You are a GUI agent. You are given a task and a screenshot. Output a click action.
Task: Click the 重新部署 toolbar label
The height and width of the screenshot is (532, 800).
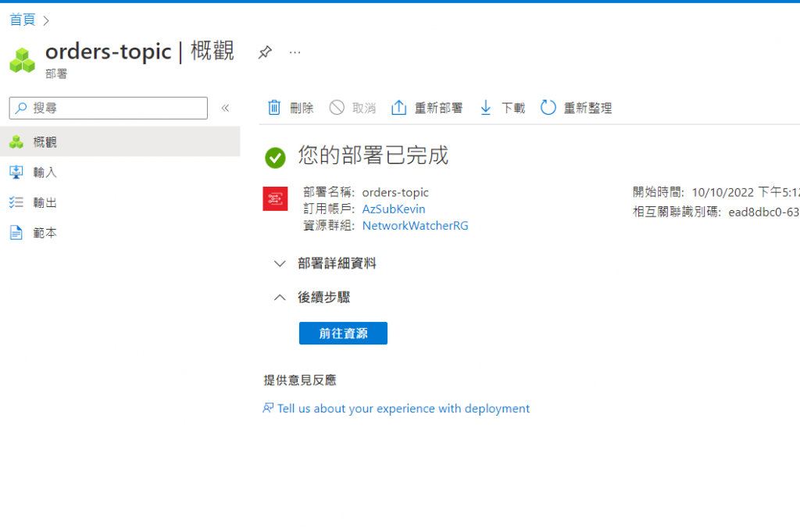tap(439, 108)
